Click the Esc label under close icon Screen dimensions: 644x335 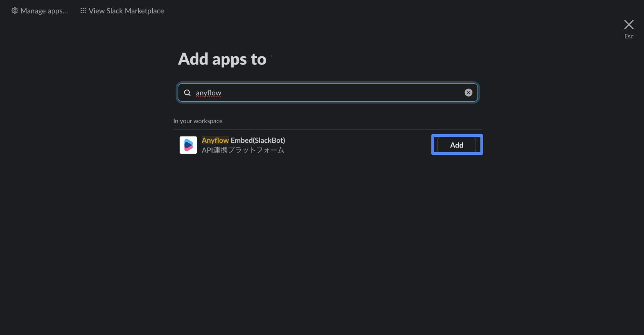click(x=629, y=36)
